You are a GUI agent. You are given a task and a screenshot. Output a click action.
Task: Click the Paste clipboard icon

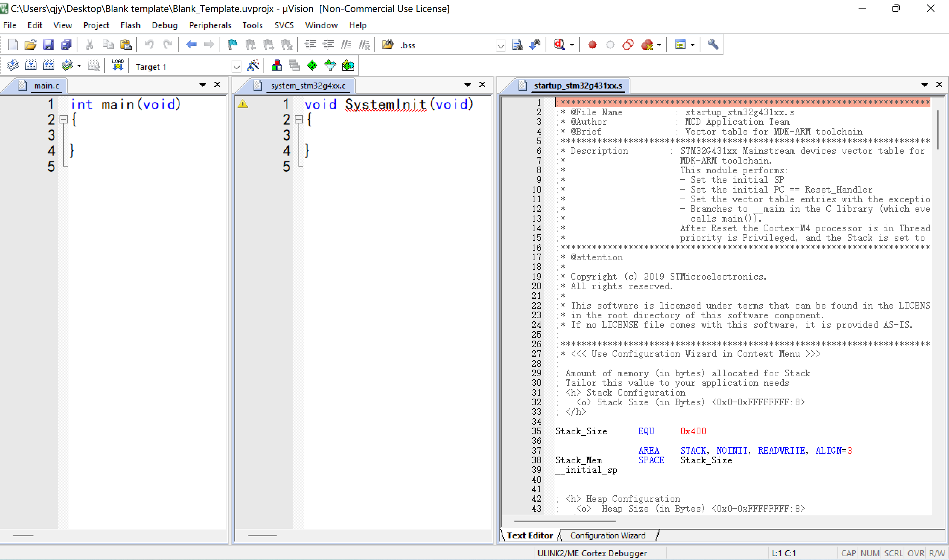(125, 45)
